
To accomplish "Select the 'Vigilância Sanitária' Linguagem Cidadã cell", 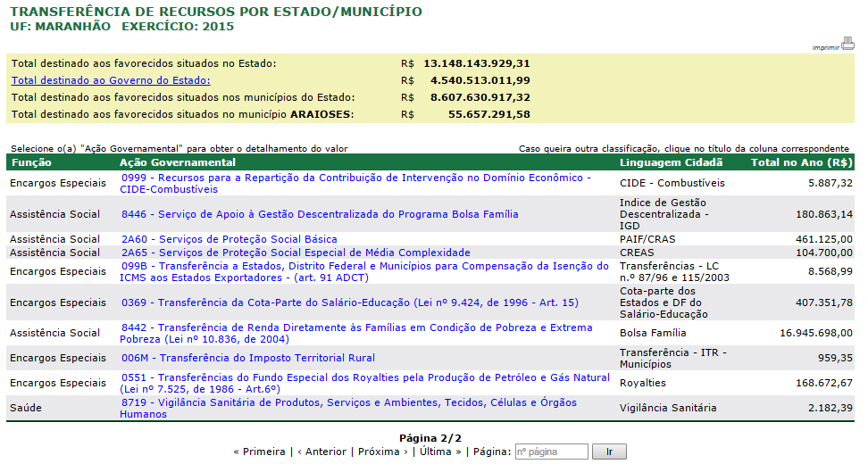I will click(668, 408).
